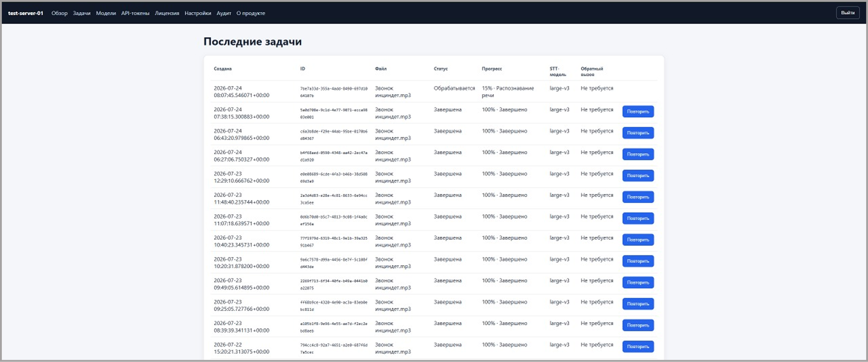Screen dimensions: 868x362
Task: Click the creation time 06:43:20.979865
Action: pos(242,138)
